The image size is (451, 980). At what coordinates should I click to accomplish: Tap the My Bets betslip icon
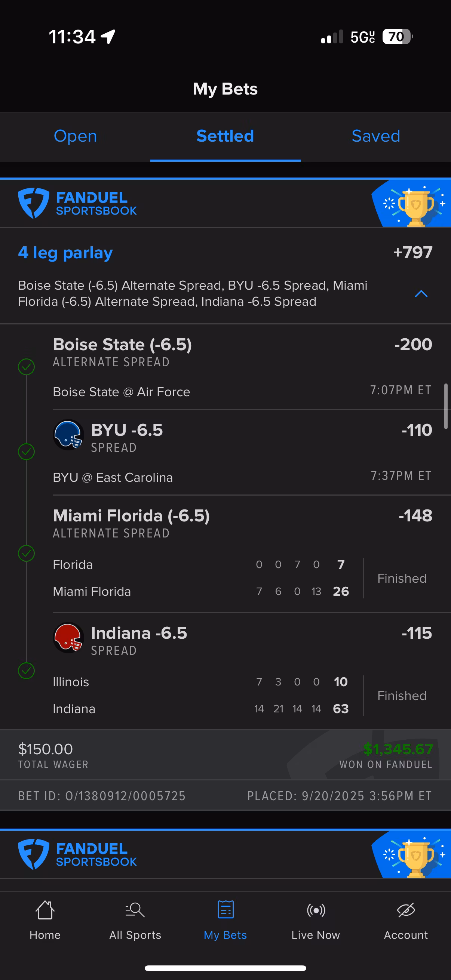(225, 910)
